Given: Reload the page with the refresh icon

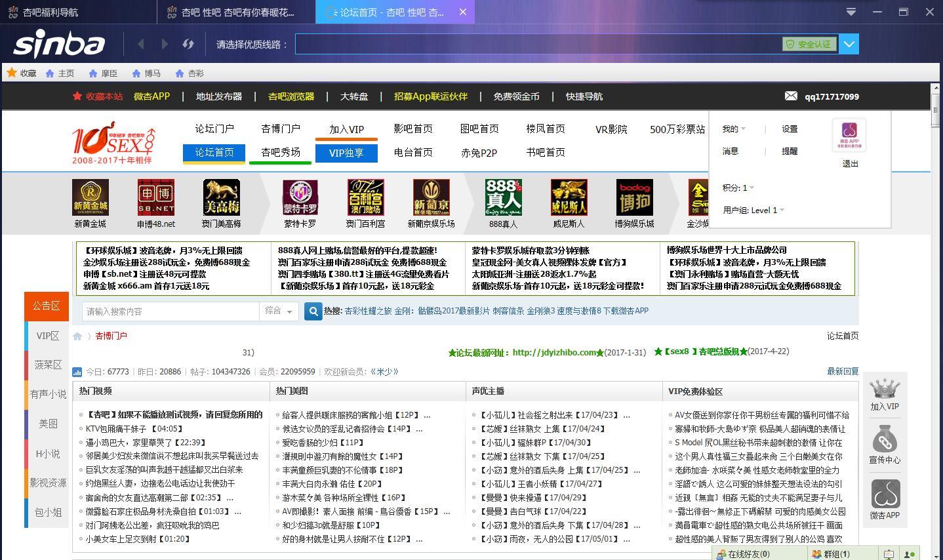Looking at the screenshot, I should coord(188,44).
